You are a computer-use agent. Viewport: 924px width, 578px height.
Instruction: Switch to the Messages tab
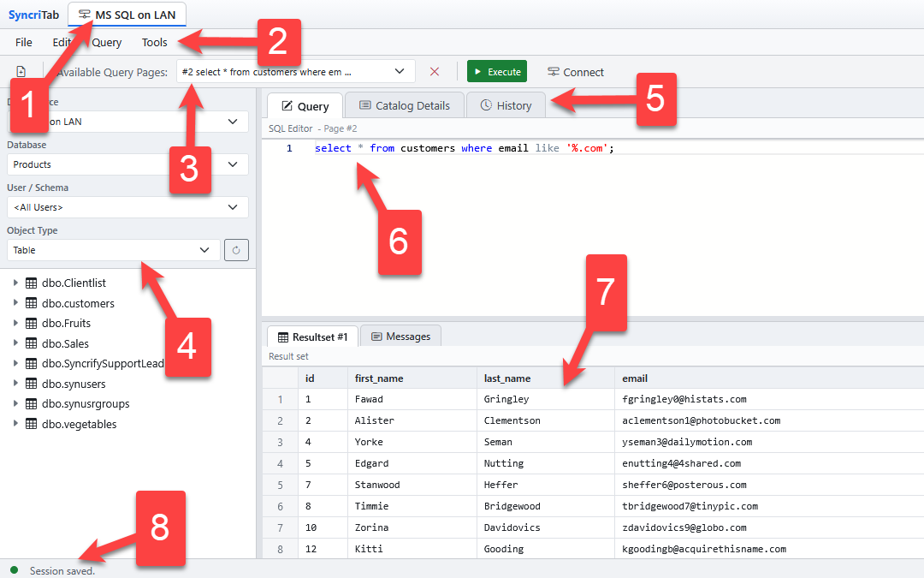[x=400, y=337]
